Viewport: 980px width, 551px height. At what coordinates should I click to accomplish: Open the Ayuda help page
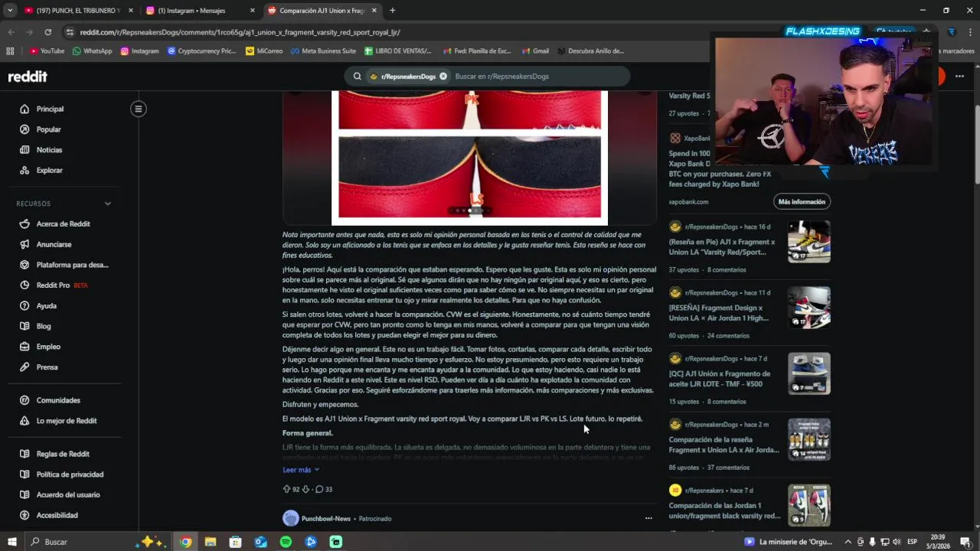(46, 305)
